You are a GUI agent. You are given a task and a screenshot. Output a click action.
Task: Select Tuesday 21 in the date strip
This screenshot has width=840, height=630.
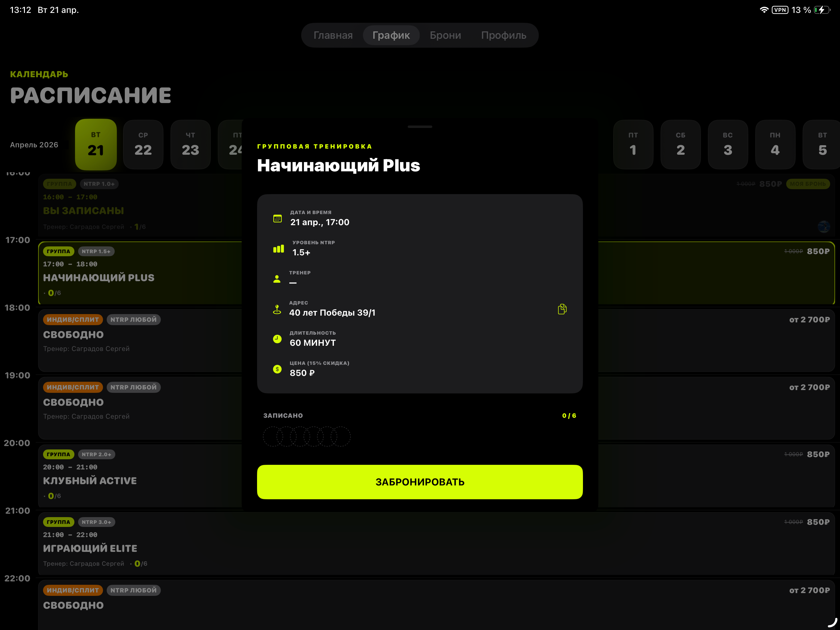coord(96,144)
